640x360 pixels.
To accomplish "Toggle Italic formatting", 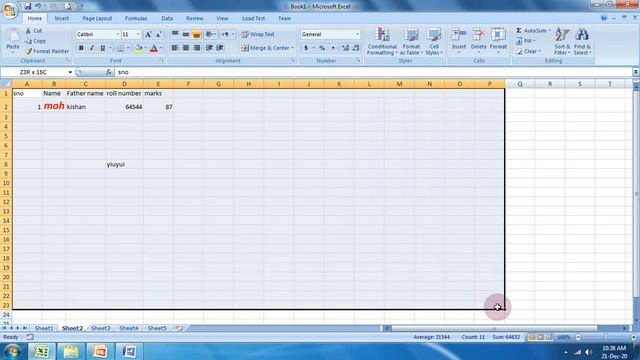I will 92,48.
